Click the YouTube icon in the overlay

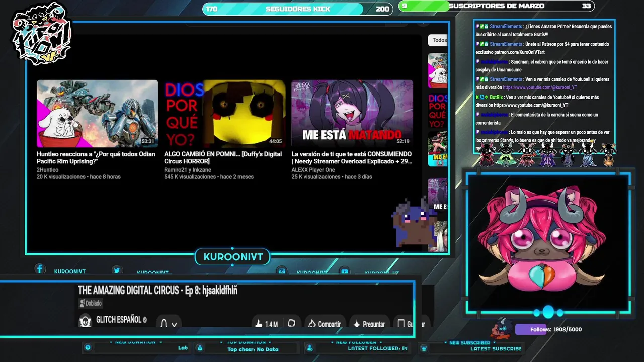pos(344,271)
